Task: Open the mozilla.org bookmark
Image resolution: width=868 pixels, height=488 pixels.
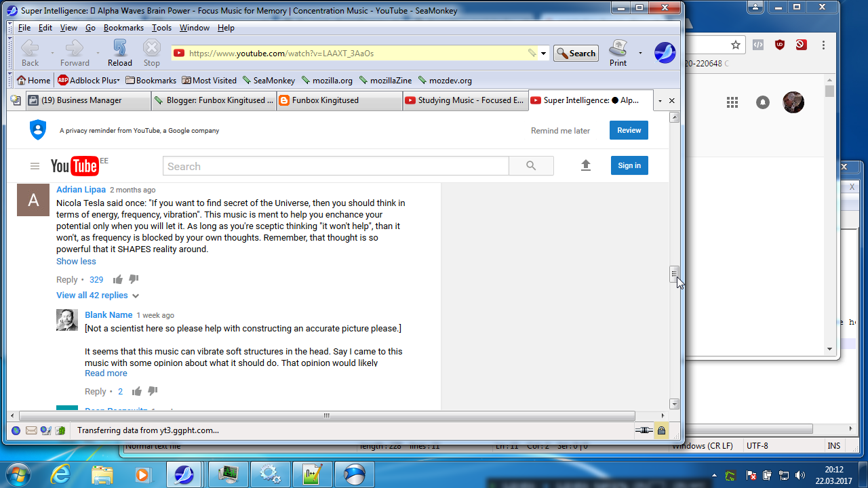Action: coord(327,80)
